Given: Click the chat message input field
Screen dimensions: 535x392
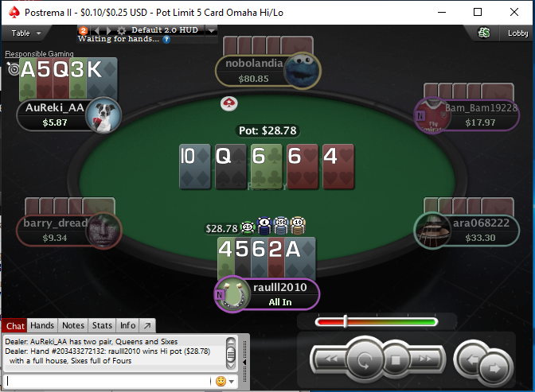Looking at the screenshot, I should (108, 381).
